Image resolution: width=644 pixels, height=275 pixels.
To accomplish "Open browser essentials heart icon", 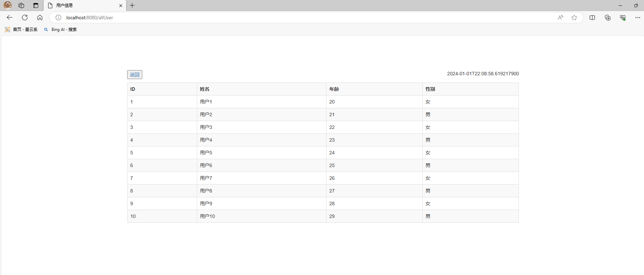I will tap(623, 18).
